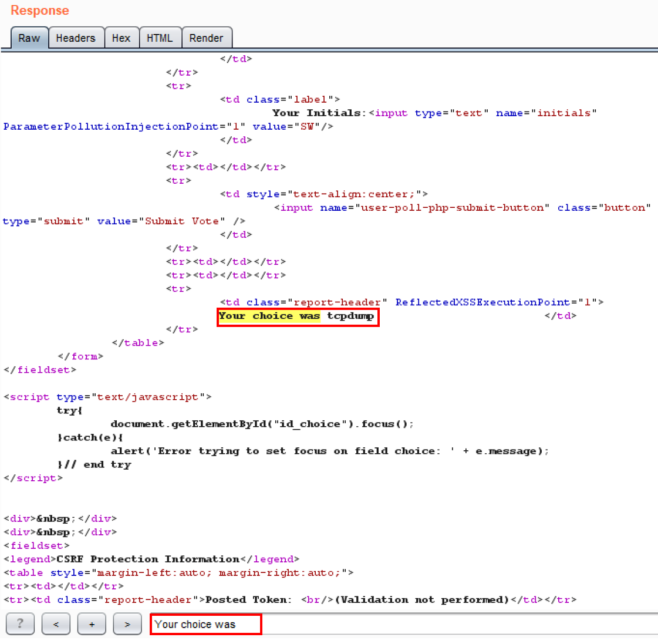Click 'CSRF Protection Information' legend text
Viewport: 658px width, 644px height.
click(x=148, y=559)
